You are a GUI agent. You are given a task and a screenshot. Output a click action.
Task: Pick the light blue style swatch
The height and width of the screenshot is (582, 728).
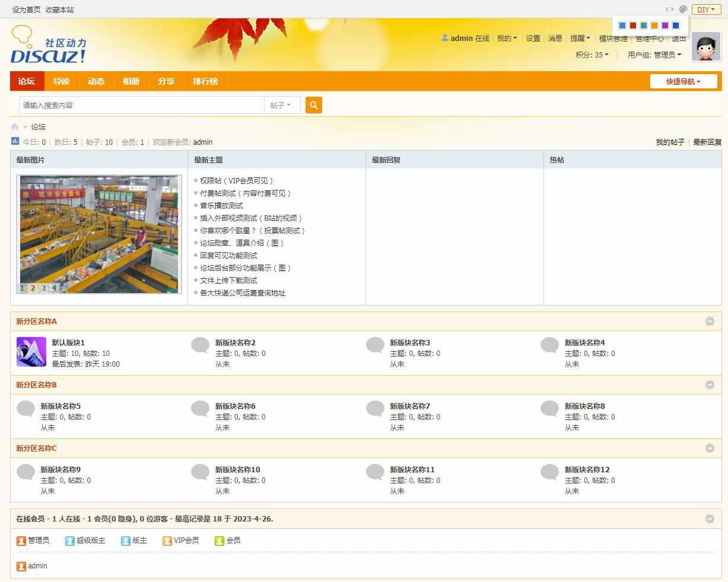622,26
